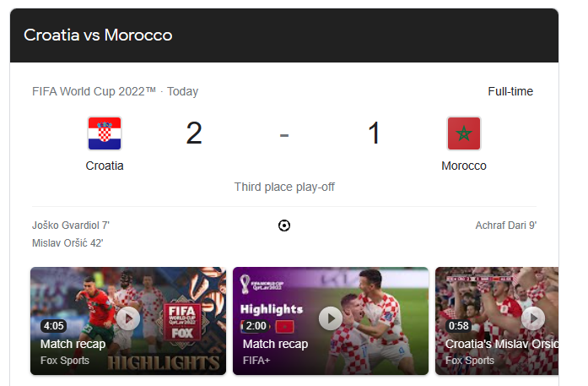The image size is (588, 386).
Task: Click Croatia's score of 2
Action: click(194, 133)
